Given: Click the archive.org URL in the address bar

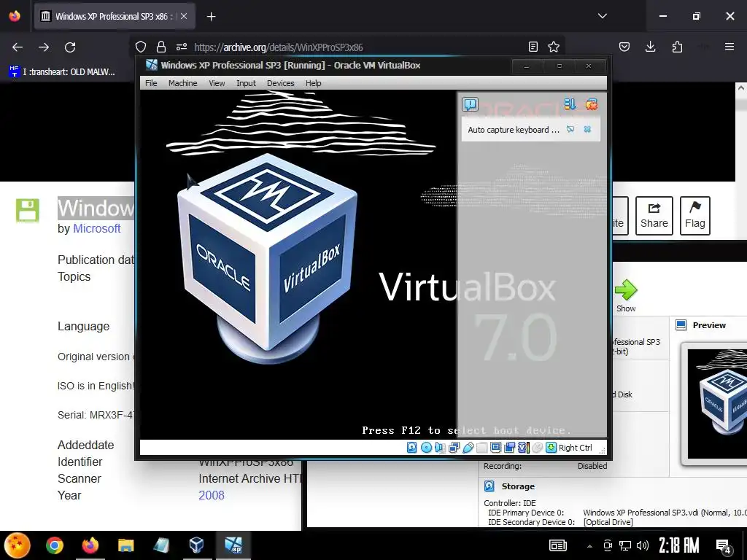Looking at the screenshot, I should click(279, 47).
